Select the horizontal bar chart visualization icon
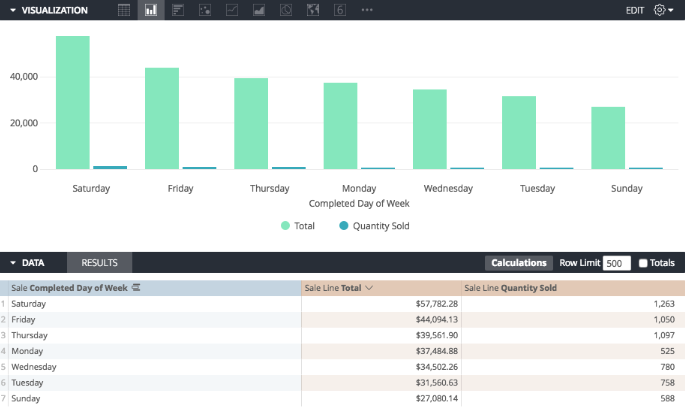Viewport: 687px width, 413px height. click(x=178, y=10)
